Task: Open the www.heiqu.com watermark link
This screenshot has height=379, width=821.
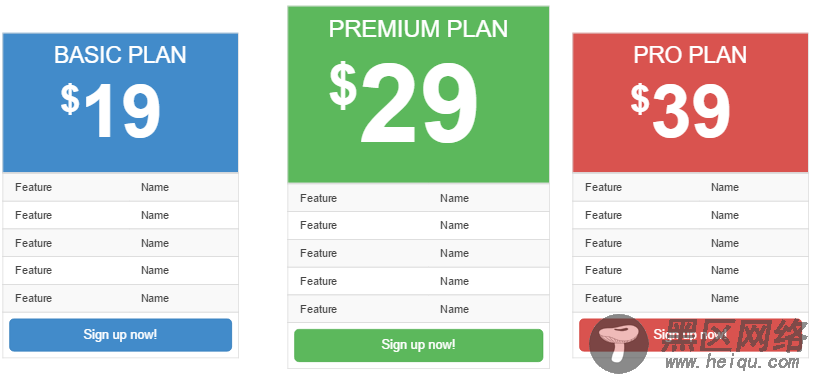Action: pos(732,361)
